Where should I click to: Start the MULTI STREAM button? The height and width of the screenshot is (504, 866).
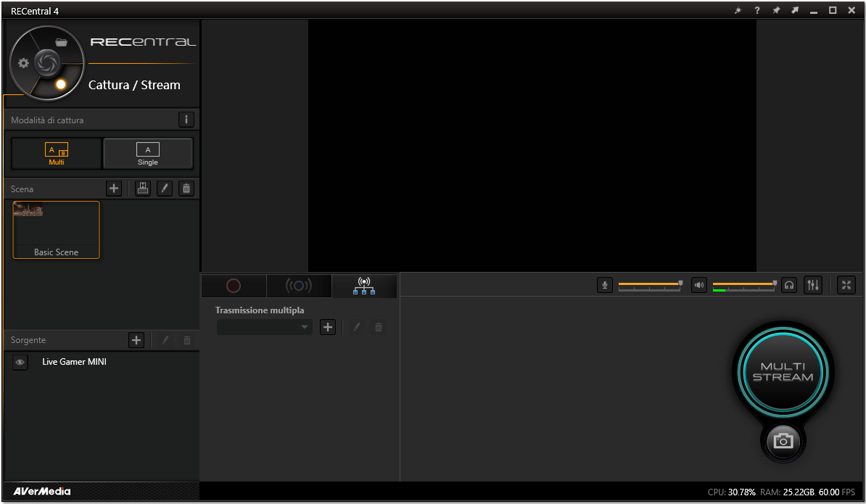(783, 371)
